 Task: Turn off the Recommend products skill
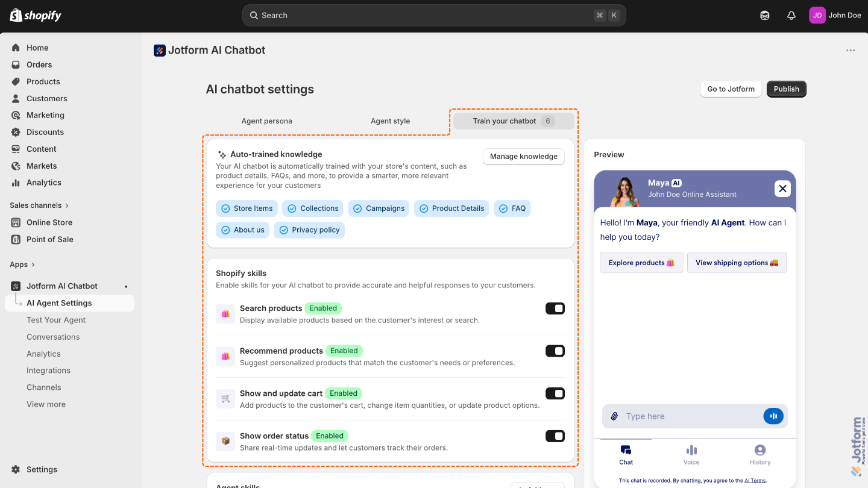555,351
